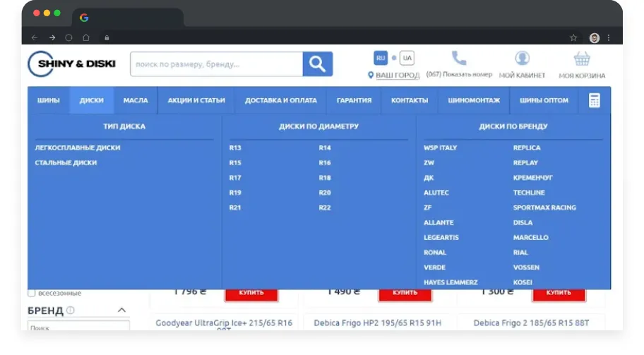Open the ГАРАНТИЯ menu item

pos(354,100)
